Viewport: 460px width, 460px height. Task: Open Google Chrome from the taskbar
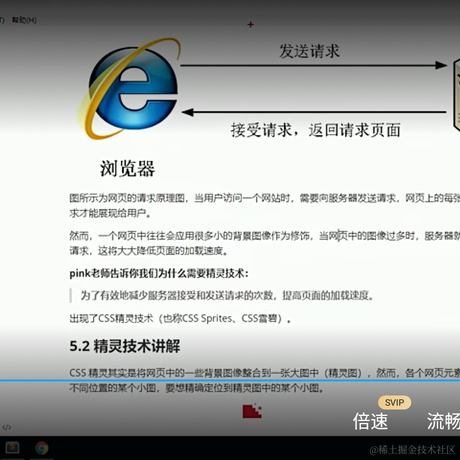[x=42, y=448]
